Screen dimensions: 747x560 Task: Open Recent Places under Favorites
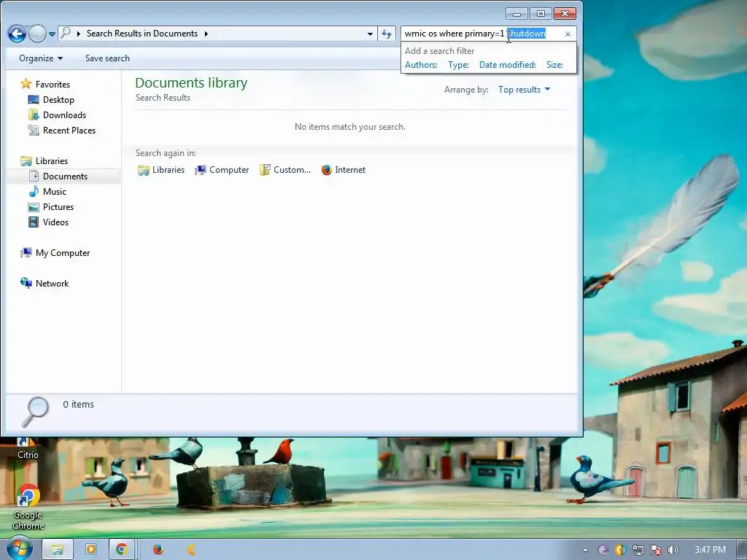pos(69,130)
